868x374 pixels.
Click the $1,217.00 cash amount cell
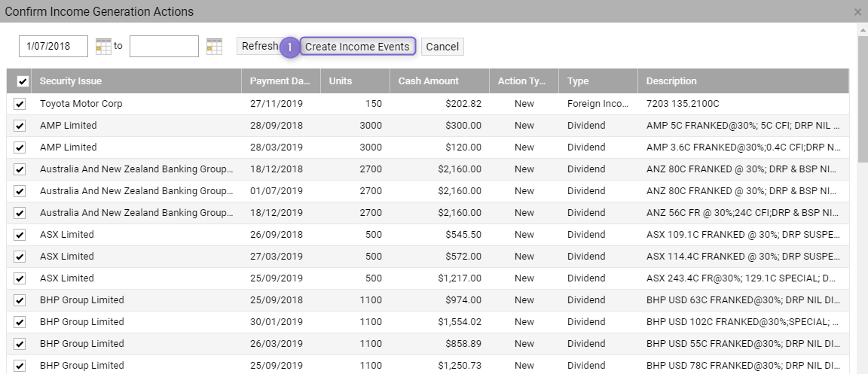point(459,278)
